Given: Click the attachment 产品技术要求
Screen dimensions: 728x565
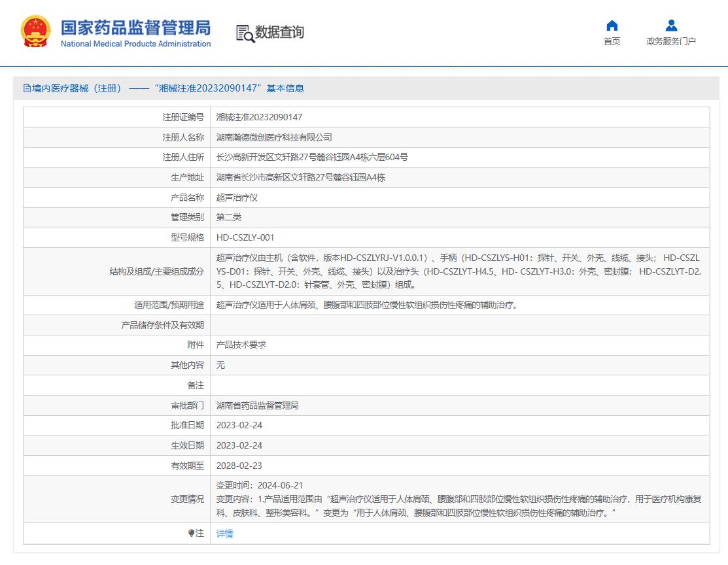Looking at the screenshot, I should pos(241,345).
